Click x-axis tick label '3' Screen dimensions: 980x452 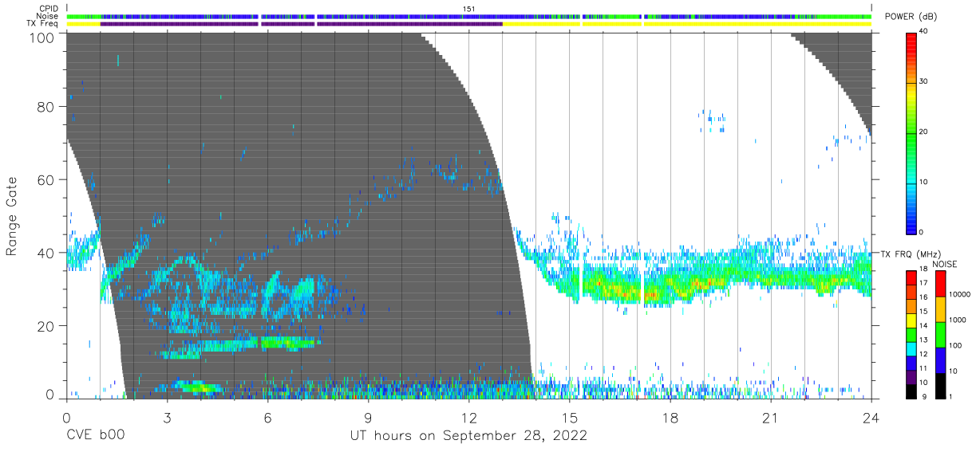click(x=167, y=419)
